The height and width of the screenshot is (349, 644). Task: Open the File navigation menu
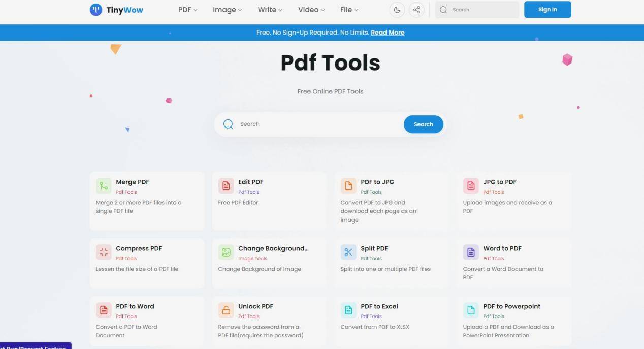pos(349,10)
